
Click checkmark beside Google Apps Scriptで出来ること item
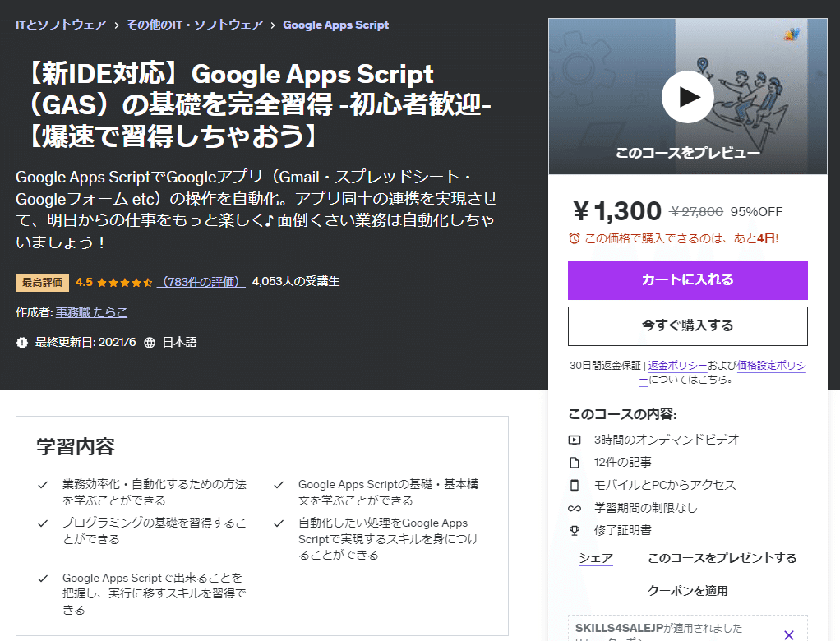[43, 579]
